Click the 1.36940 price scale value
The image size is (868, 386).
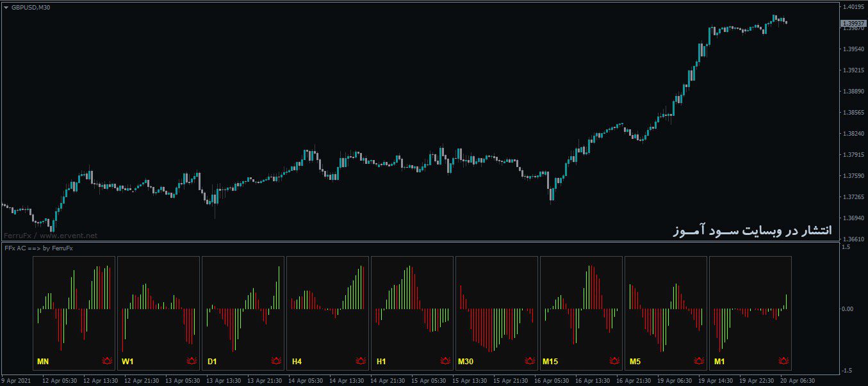click(x=854, y=218)
